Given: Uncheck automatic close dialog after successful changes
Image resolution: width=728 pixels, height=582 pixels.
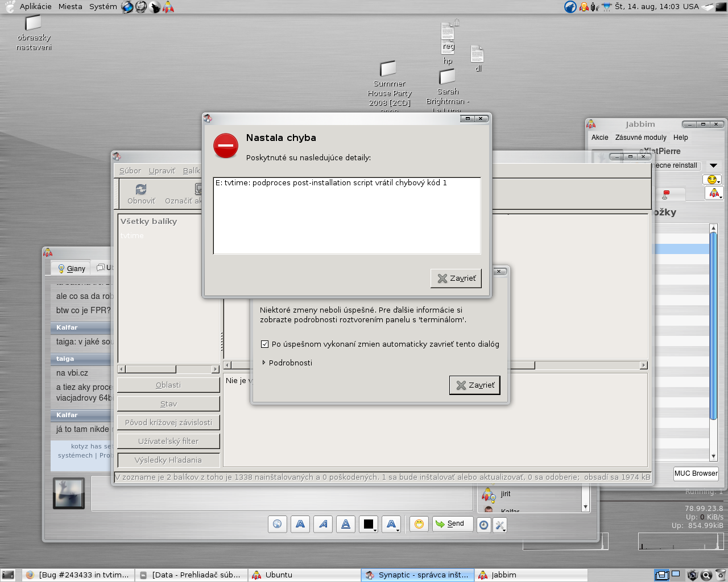Looking at the screenshot, I should (x=264, y=344).
